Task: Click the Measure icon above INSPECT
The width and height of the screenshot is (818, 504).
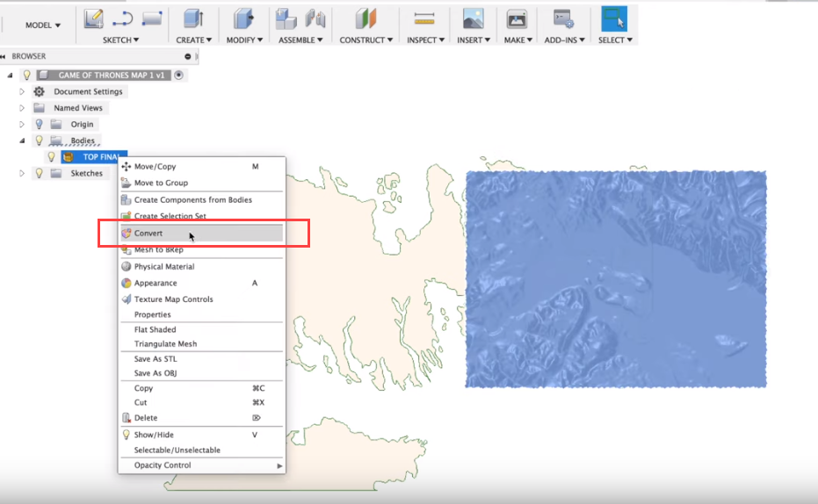Action: [x=424, y=19]
